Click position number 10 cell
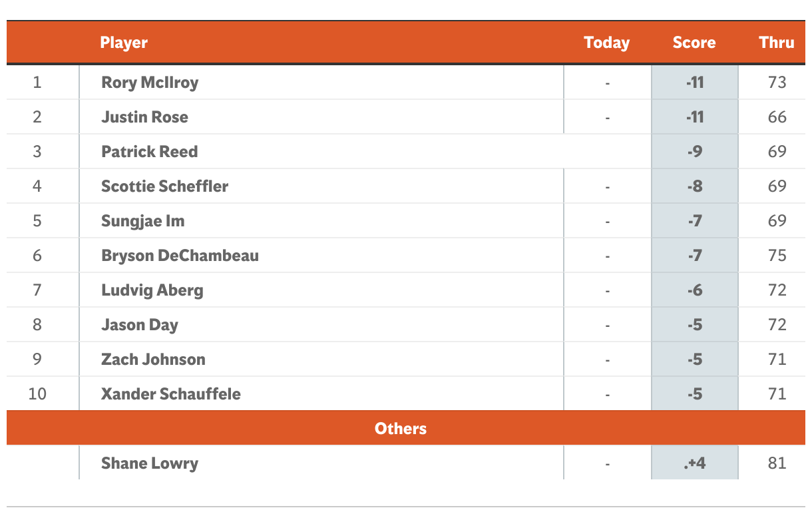Viewport: 812px width, 514px height. tap(37, 394)
